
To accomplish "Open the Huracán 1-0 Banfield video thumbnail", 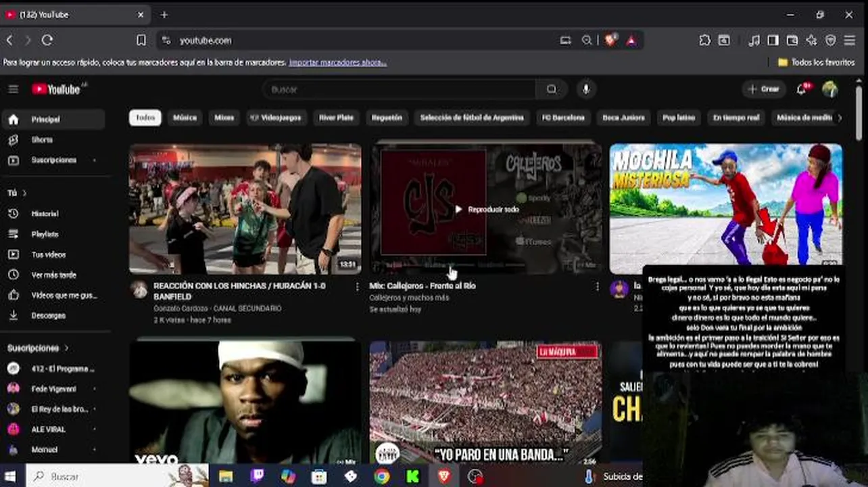I will tap(245, 208).
